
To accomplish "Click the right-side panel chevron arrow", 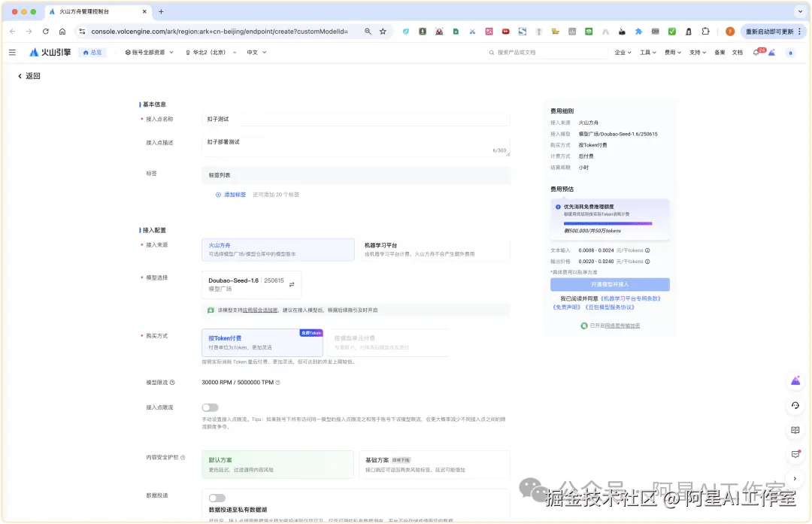I will [x=795, y=479].
